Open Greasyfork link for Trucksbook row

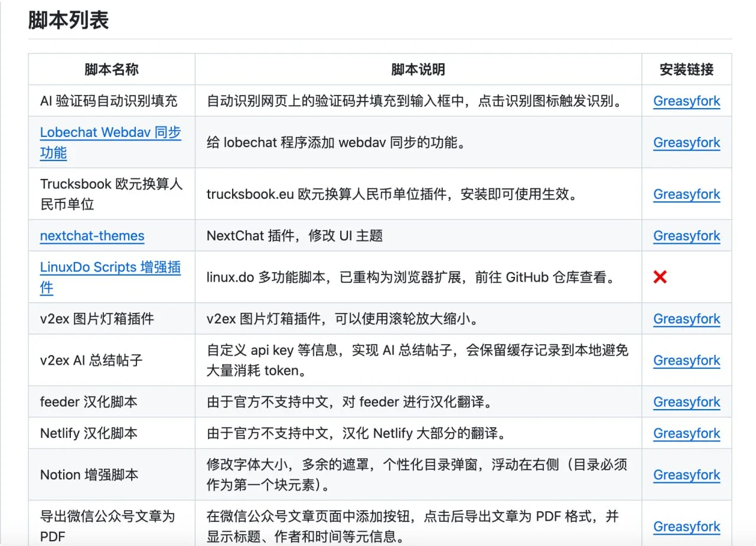click(687, 194)
